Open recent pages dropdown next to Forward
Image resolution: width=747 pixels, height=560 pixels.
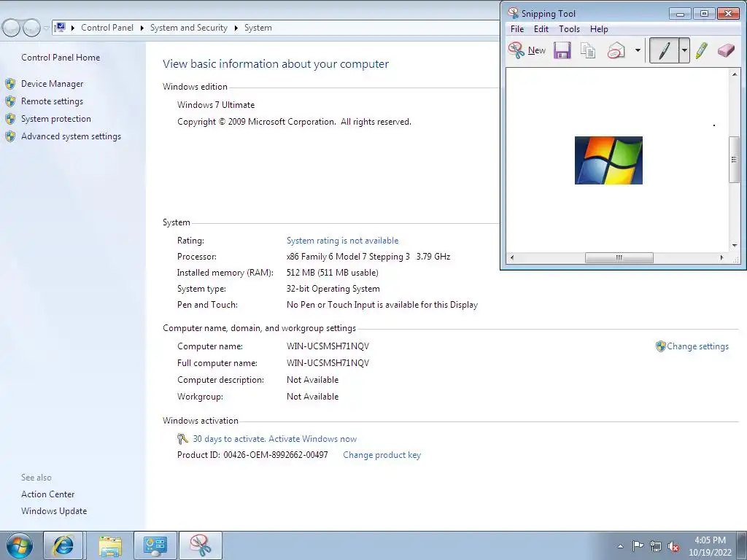point(46,28)
